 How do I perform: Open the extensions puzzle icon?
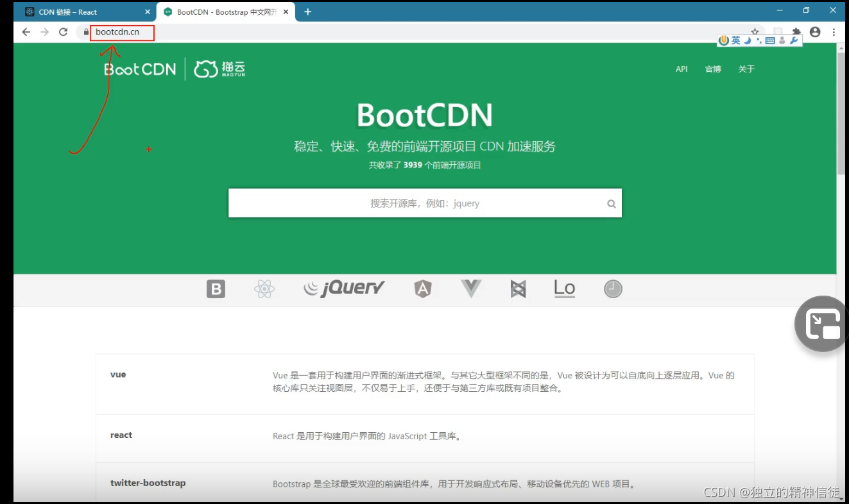click(x=796, y=32)
